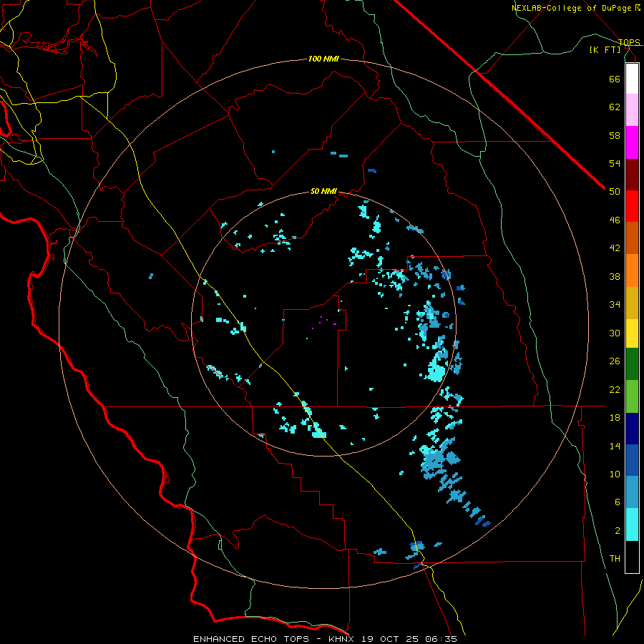
Task: Click the gold legend swatch
Action: click(632, 303)
